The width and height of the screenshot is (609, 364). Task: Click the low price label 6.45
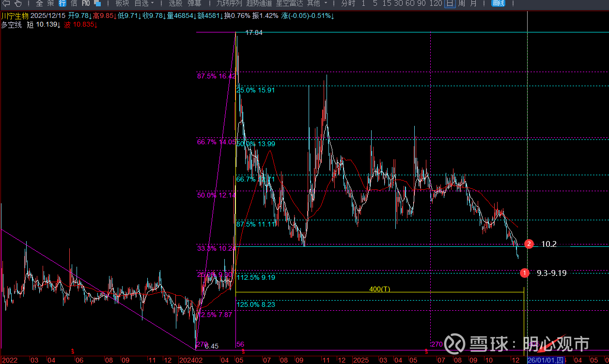point(212,346)
